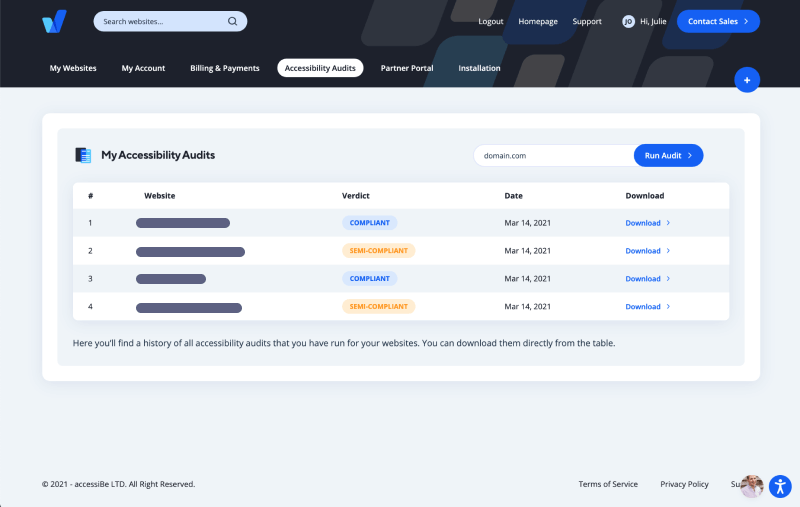800x507 pixels.
Task: Click Julie's user avatar icon
Action: [x=628, y=21]
